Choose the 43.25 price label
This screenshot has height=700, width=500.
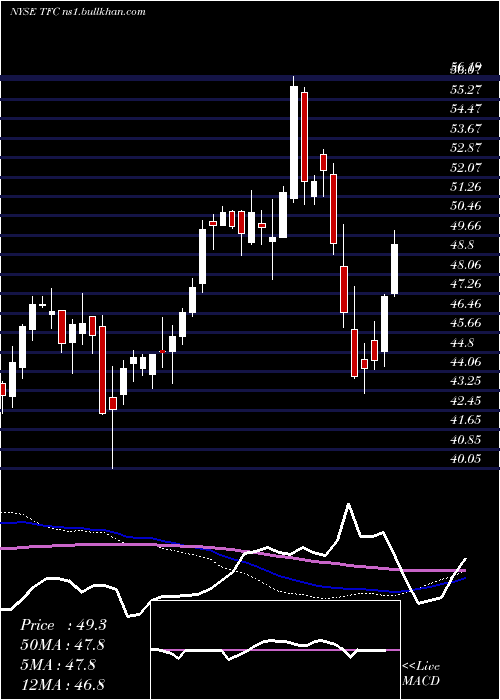click(x=466, y=381)
